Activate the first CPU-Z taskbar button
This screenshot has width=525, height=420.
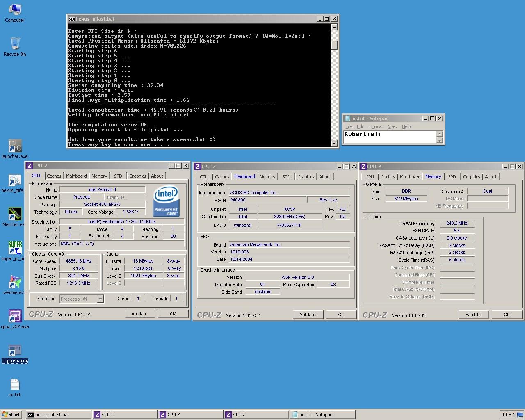tap(124, 415)
